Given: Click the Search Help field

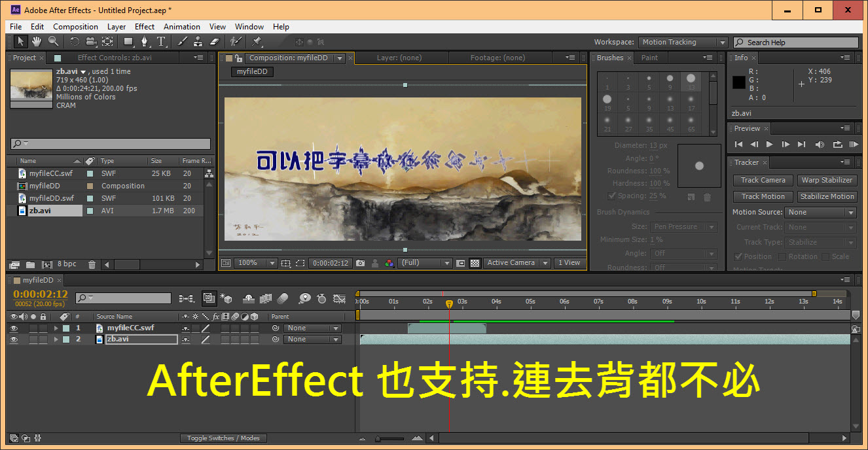Looking at the screenshot, I should coord(795,43).
